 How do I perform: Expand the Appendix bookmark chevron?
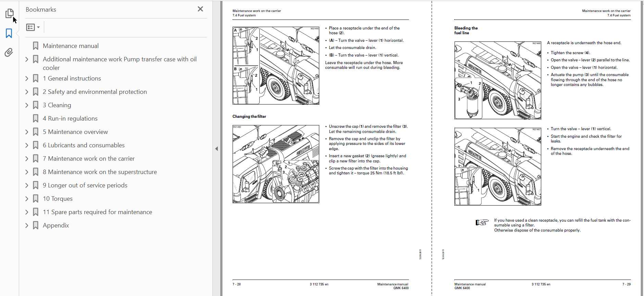27,225
